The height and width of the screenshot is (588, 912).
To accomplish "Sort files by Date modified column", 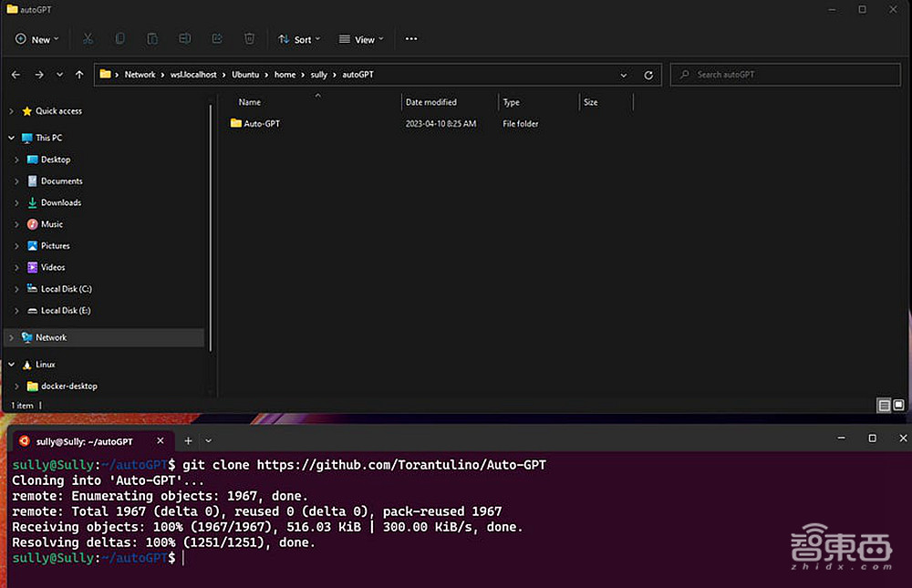I will click(x=431, y=102).
